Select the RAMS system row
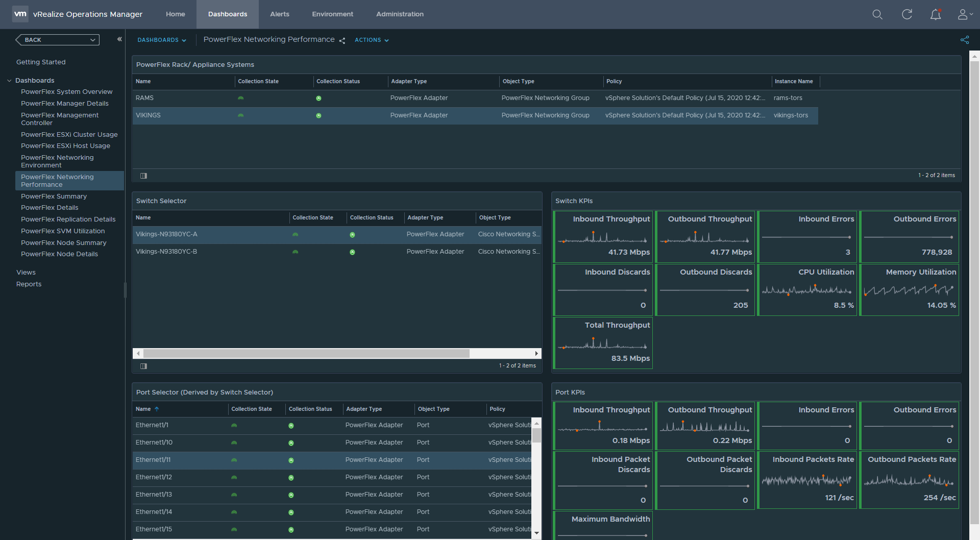980x540 pixels. click(475, 98)
